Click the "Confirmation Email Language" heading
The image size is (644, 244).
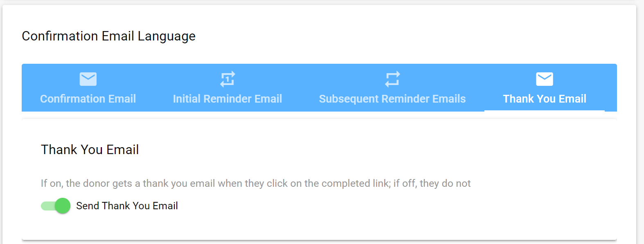coord(108,36)
